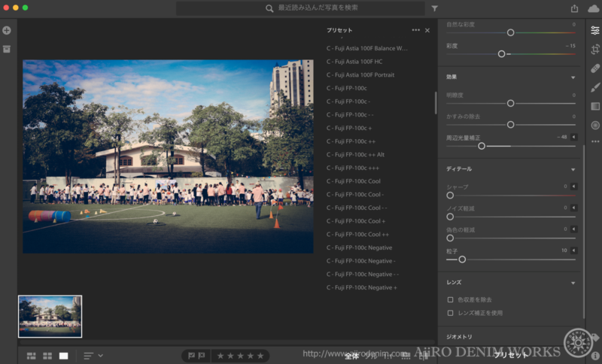602x364 pixels.
Task: Select the Linear Gradient tool
Action: [595, 106]
